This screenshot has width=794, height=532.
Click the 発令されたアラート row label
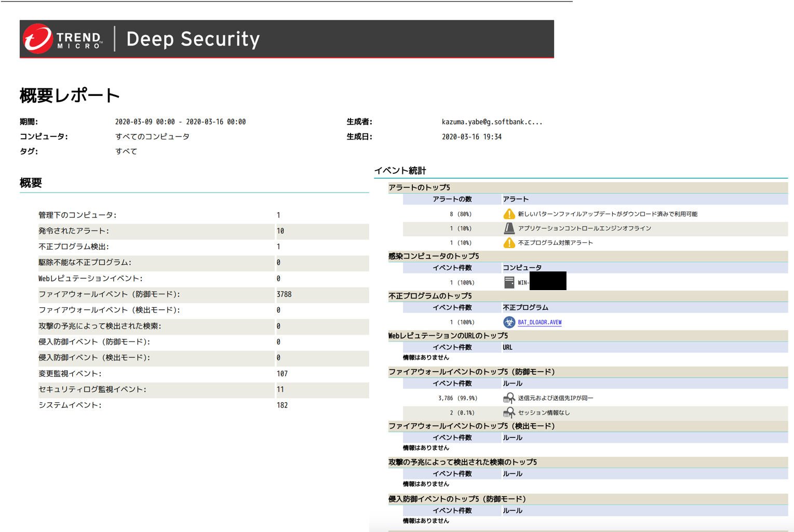click(74, 231)
